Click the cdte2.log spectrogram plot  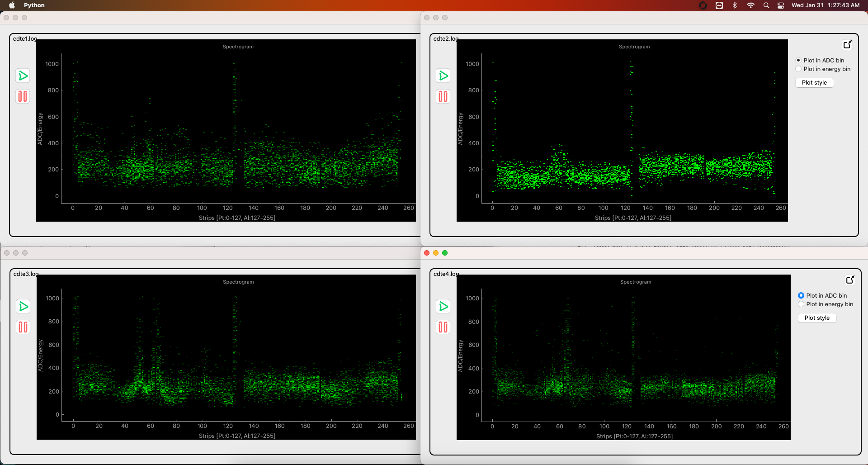(622, 130)
